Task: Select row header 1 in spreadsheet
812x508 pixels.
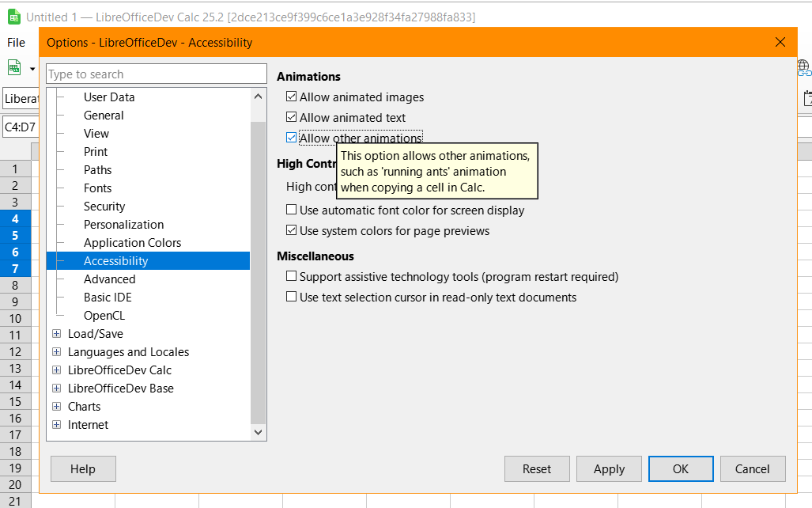Action: click(x=15, y=169)
